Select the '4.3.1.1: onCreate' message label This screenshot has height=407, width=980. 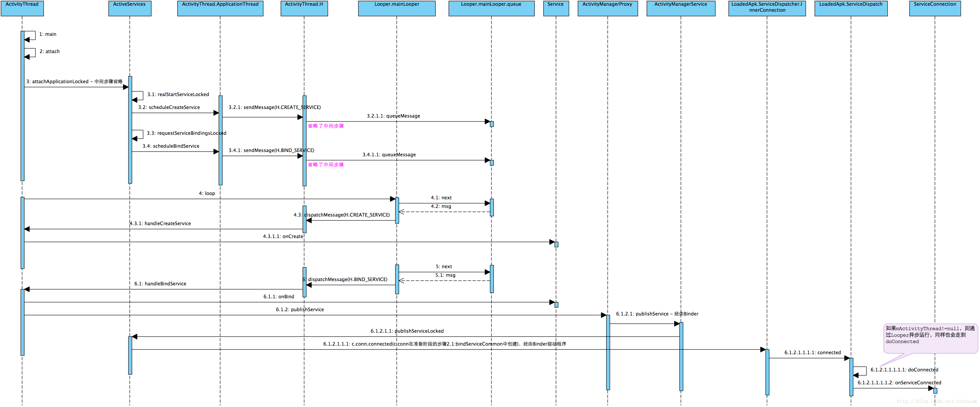click(x=283, y=236)
